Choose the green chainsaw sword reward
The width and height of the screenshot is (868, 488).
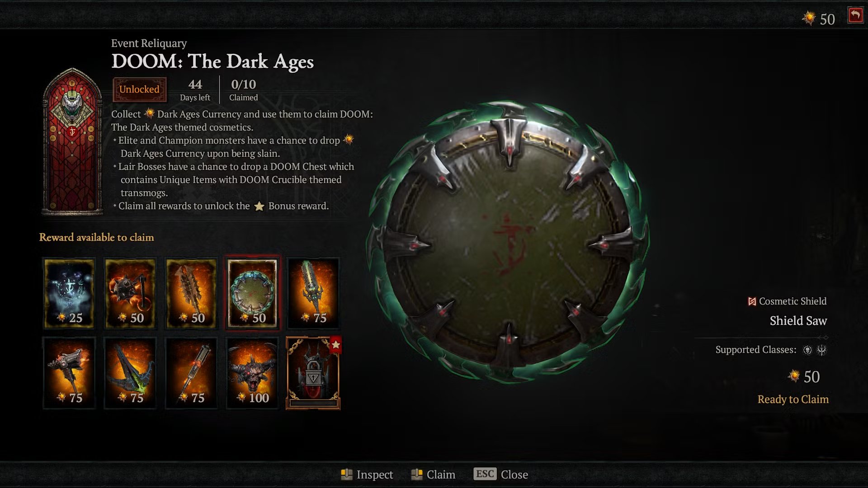click(313, 292)
